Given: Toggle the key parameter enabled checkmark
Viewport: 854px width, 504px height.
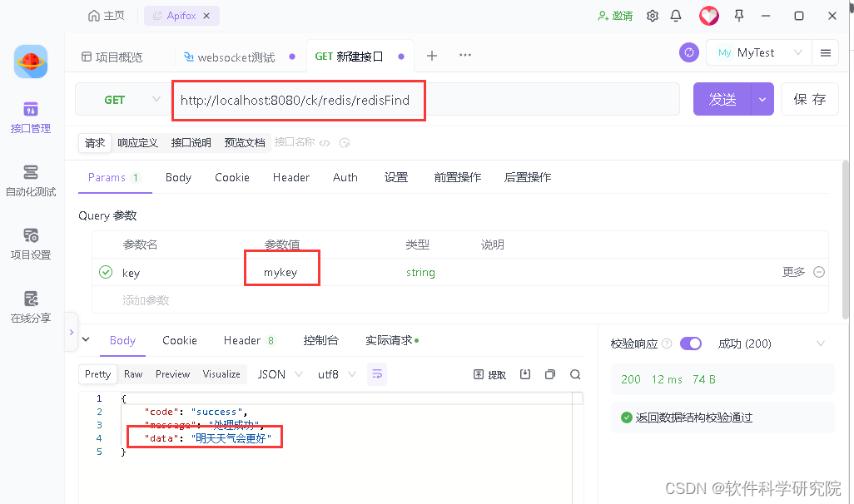Looking at the screenshot, I should [x=106, y=272].
